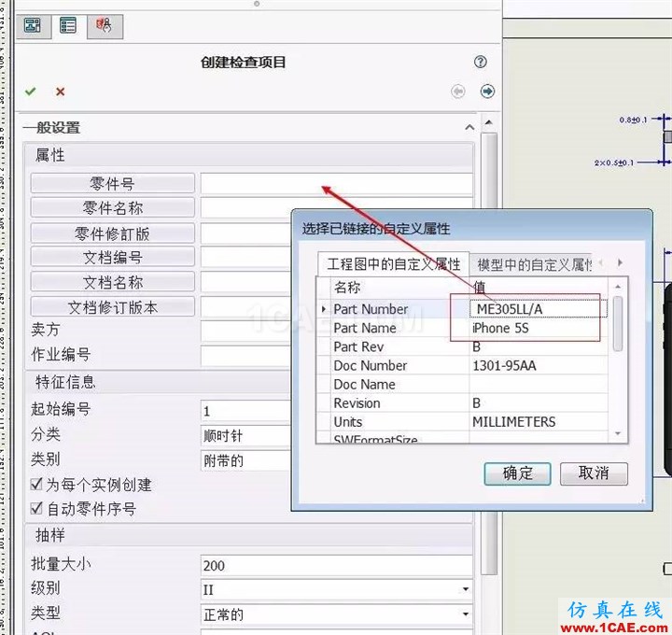Viewport: 672px width, 635px height.
Task: Click the Part Number row indicator arrow
Action: click(x=324, y=309)
